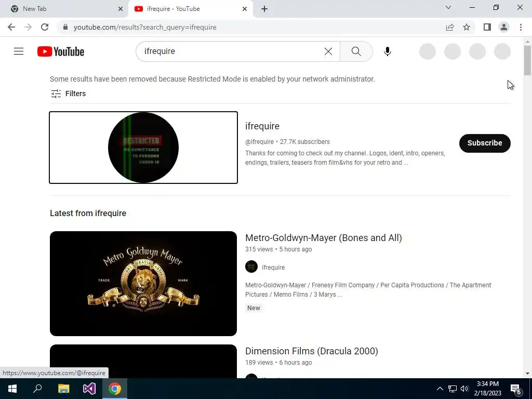Viewport: 532px width, 399px height.
Task: Click the address bar URL
Action: pos(145,27)
